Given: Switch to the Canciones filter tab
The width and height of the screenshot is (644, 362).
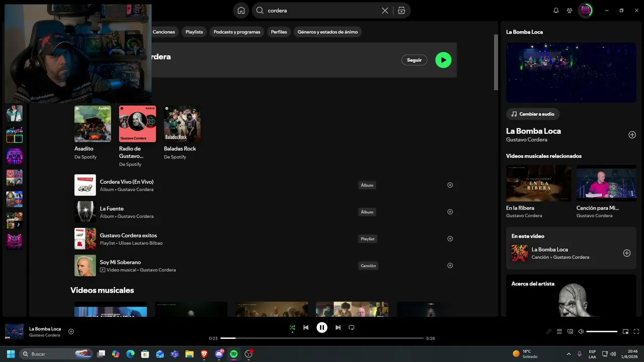Looking at the screenshot, I should point(164,32).
